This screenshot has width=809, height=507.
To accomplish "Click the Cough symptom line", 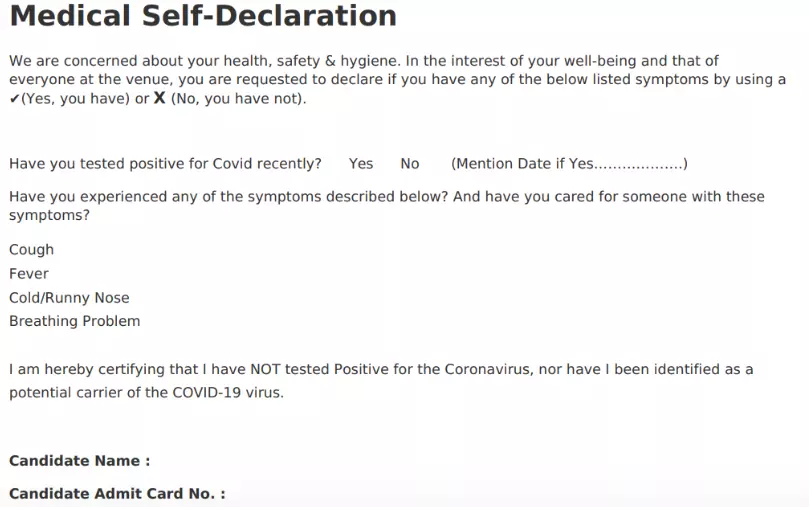I will [31, 250].
